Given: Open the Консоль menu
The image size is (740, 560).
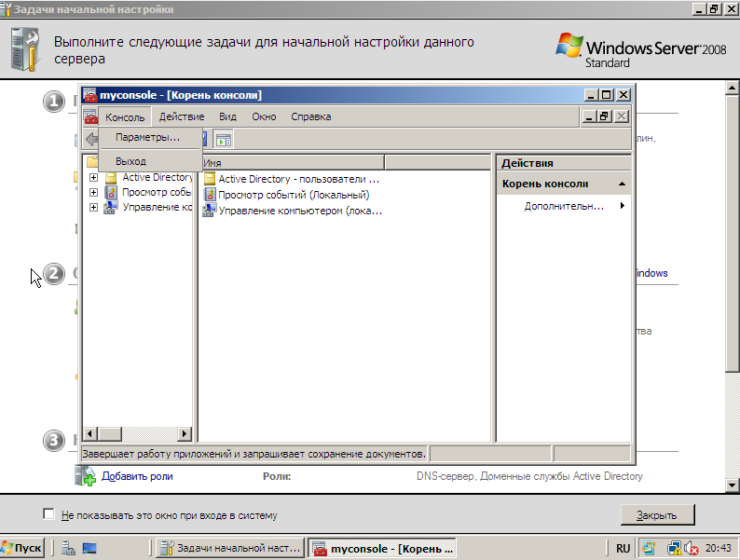Looking at the screenshot, I should (x=125, y=117).
